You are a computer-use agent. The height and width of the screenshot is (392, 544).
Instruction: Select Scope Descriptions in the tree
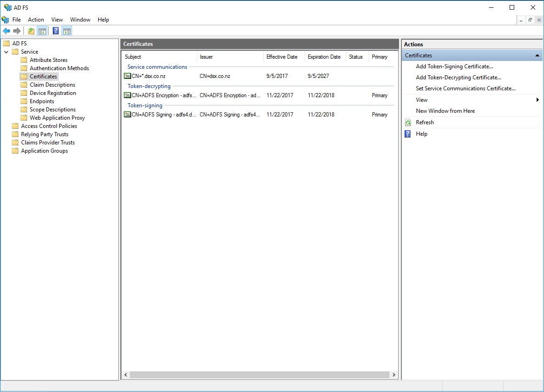[53, 110]
